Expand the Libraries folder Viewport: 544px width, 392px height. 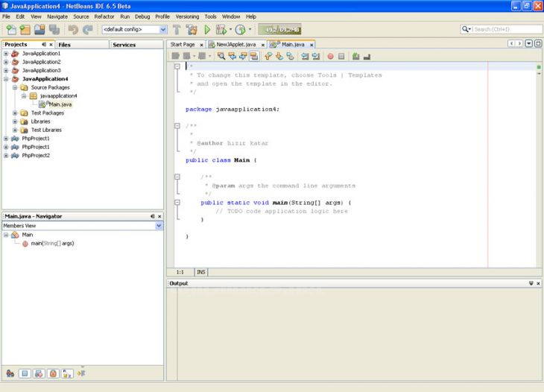point(15,121)
